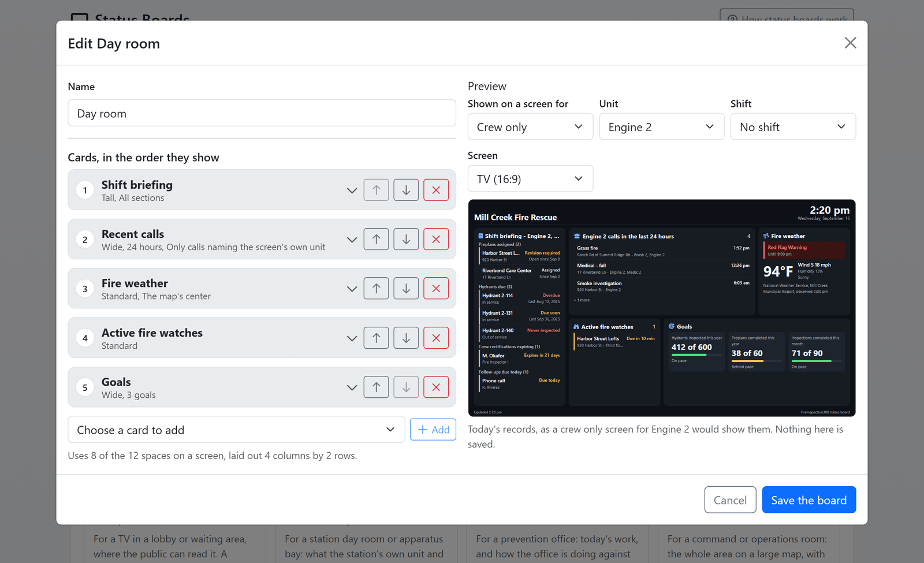Open the Choose a card to add dropdown

click(x=236, y=430)
